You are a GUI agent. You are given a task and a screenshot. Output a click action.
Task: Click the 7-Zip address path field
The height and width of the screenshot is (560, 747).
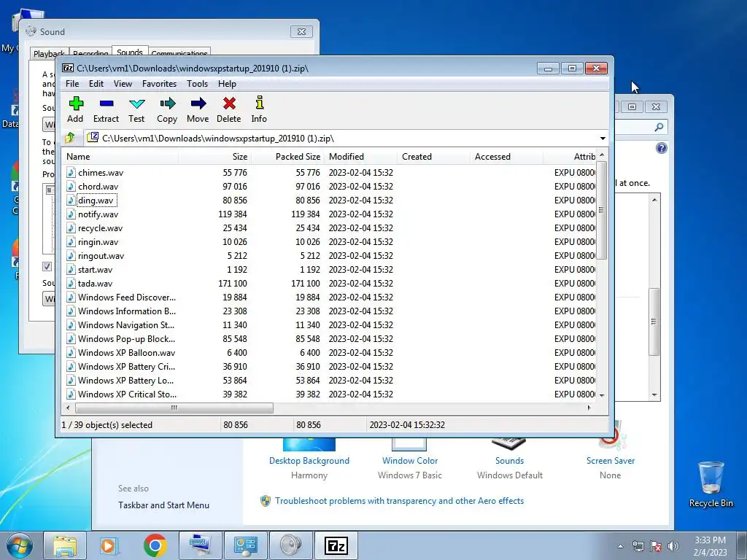[340, 139]
